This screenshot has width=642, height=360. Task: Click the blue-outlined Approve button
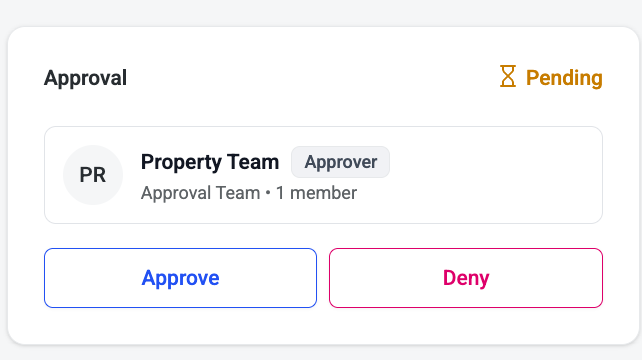[180, 278]
